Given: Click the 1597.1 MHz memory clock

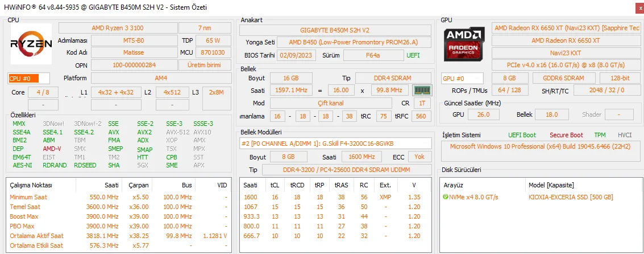Looking at the screenshot, I should point(291,90).
